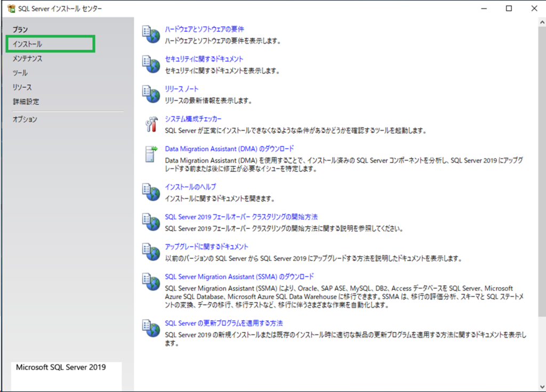Click the description リリースの最新情報を表示します。

coord(208,101)
